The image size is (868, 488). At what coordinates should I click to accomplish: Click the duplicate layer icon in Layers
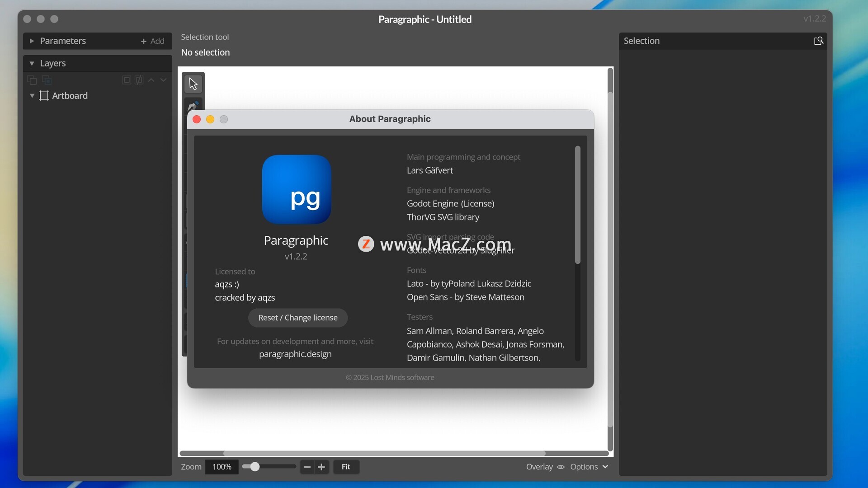pos(32,80)
